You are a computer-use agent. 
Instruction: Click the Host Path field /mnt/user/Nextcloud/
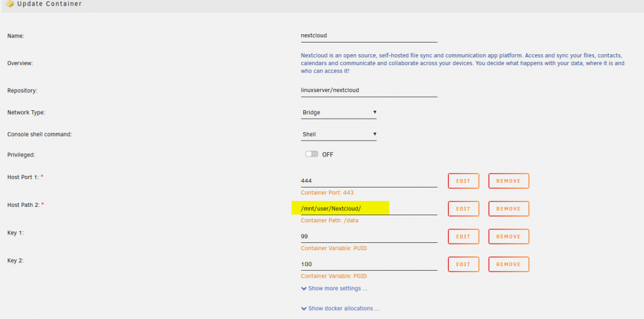pos(369,208)
